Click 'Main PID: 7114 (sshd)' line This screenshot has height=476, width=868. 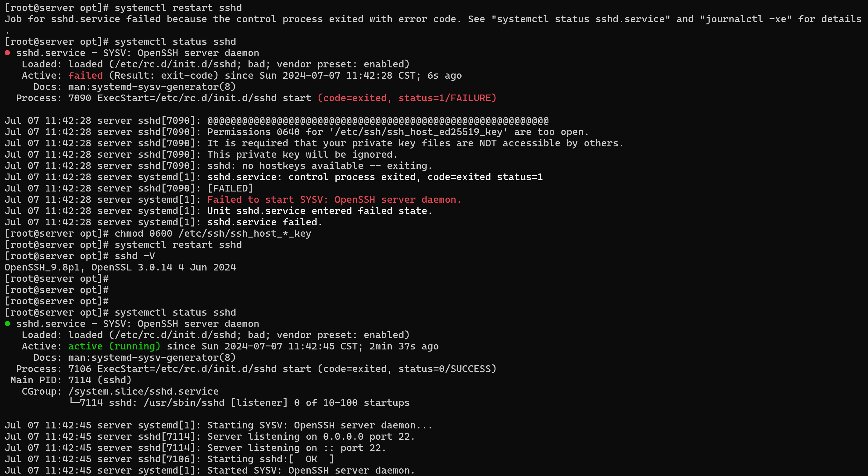tap(71, 380)
